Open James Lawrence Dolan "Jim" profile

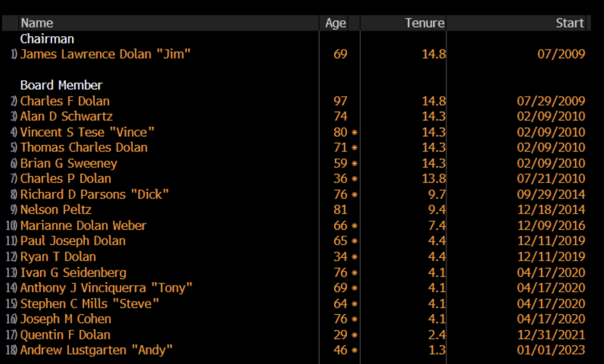coord(105,54)
